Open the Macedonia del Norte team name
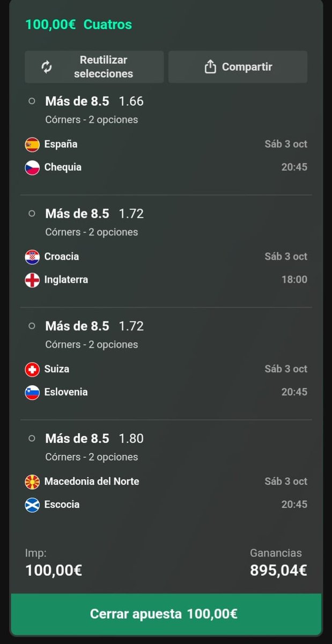This screenshot has height=644, width=332. click(92, 481)
